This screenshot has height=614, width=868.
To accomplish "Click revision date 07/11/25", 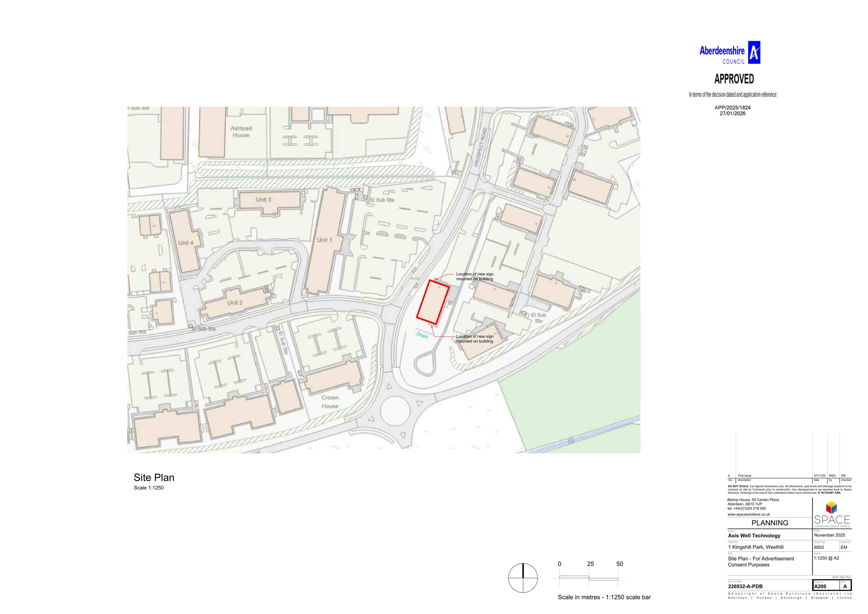I will pyautogui.click(x=820, y=476).
